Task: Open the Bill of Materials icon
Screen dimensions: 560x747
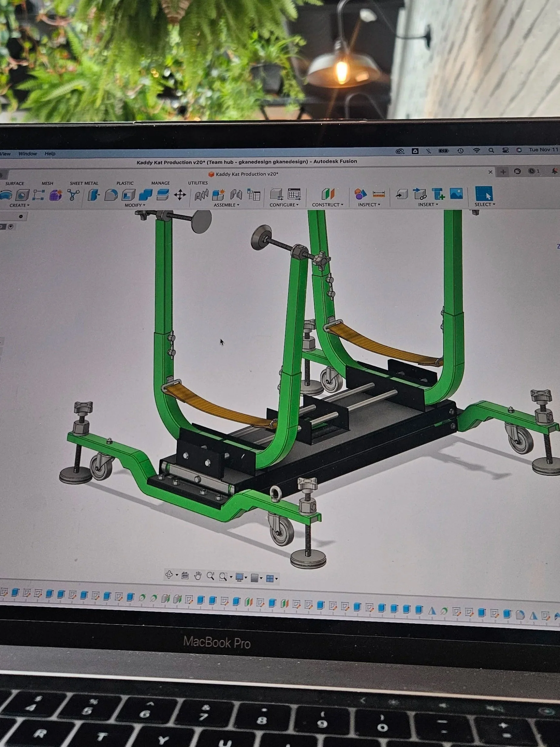Action: [253, 195]
